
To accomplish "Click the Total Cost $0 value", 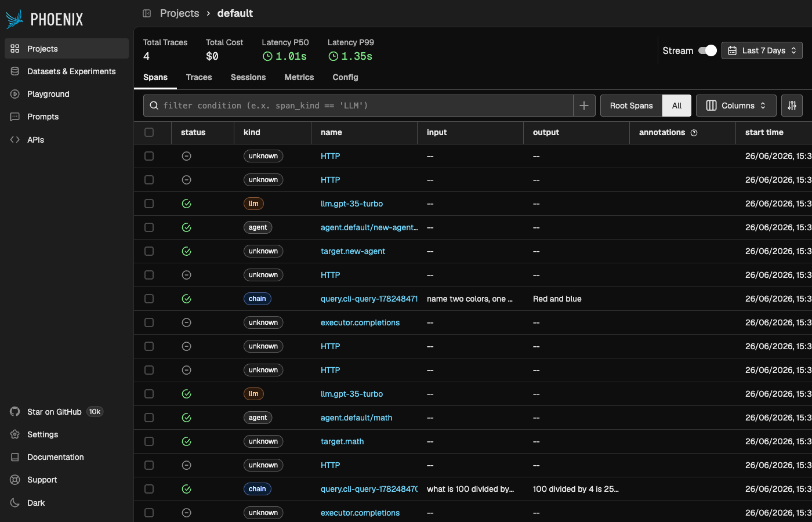I will (x=212, y=56).
